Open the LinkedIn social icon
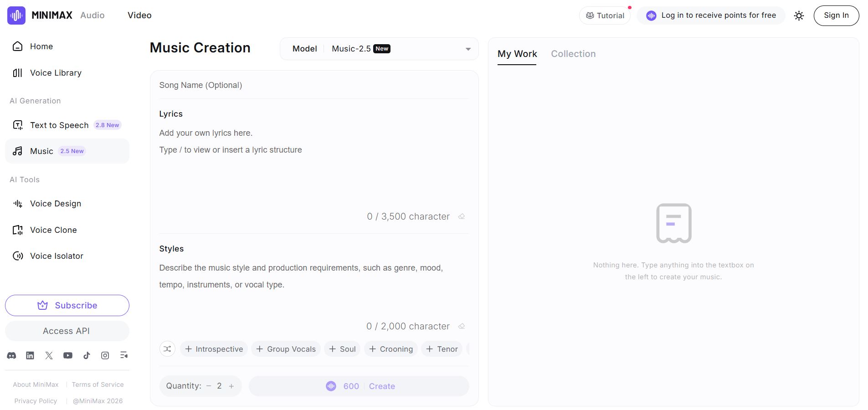The width and height of the screenshot is (868, 410). pyautogui.click(x=30, y=355)
